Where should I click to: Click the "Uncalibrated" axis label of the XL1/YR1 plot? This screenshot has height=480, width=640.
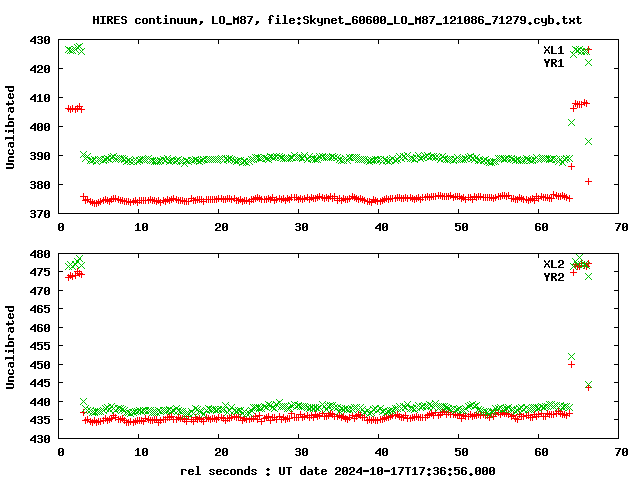10,127
